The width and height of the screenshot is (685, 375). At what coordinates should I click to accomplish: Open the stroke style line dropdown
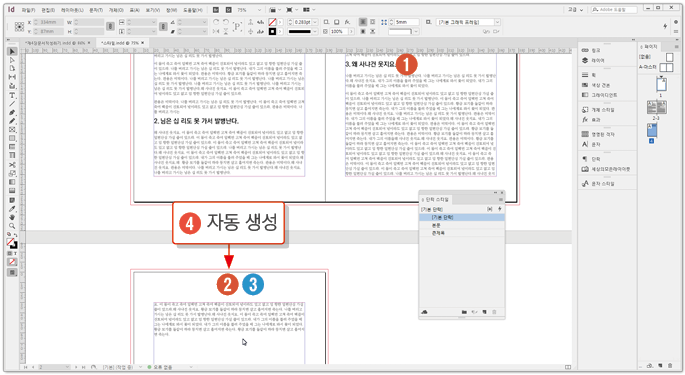pyautogui.click(x=315, y=31)
